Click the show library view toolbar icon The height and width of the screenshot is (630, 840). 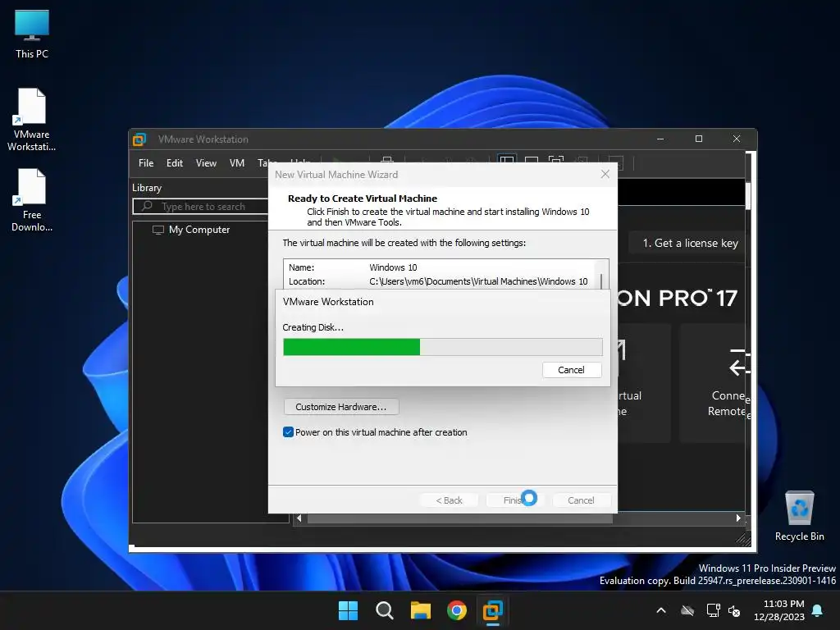click(x=506, y=161)
